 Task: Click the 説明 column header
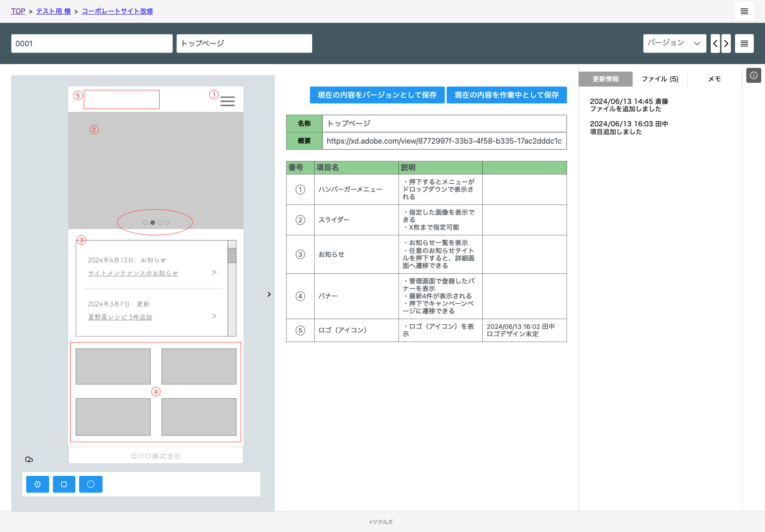click(x=441, y=168)
